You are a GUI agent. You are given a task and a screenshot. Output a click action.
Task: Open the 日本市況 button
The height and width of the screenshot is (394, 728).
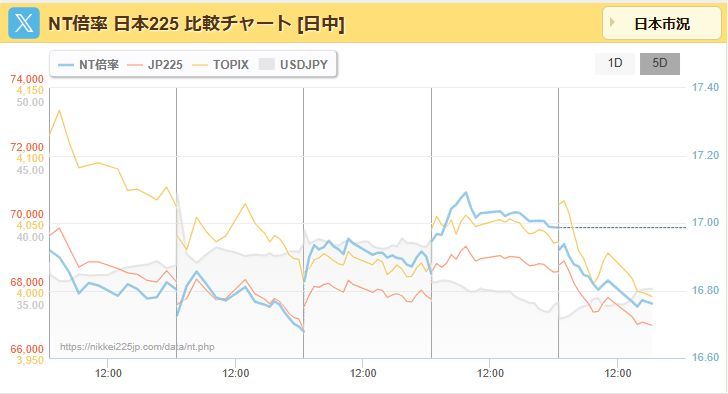[x=662, y=23]
